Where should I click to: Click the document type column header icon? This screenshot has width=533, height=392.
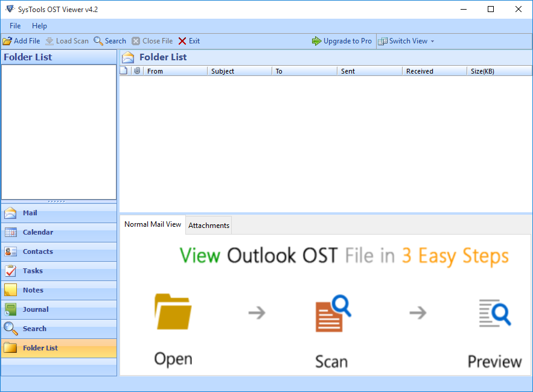124,71
